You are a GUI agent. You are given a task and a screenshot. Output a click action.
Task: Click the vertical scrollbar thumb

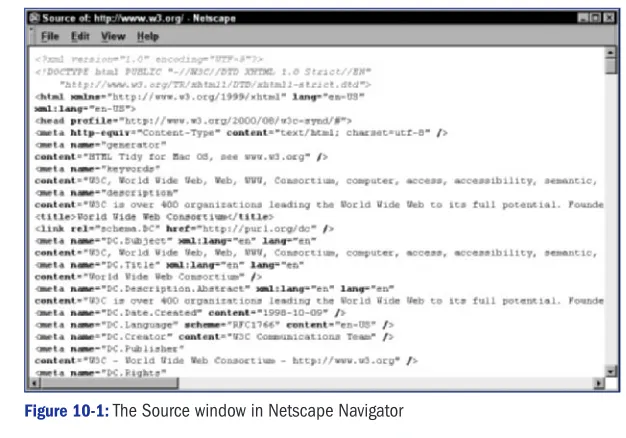click(x=610, y=66)
